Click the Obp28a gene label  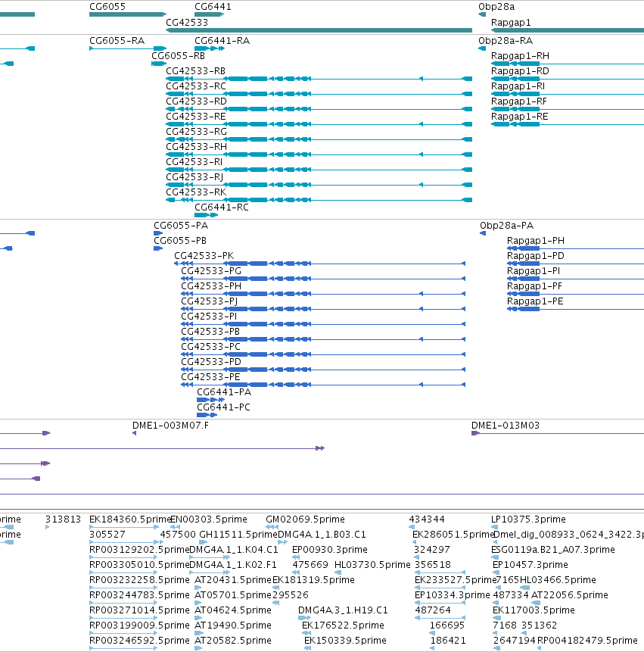point(496,7)
